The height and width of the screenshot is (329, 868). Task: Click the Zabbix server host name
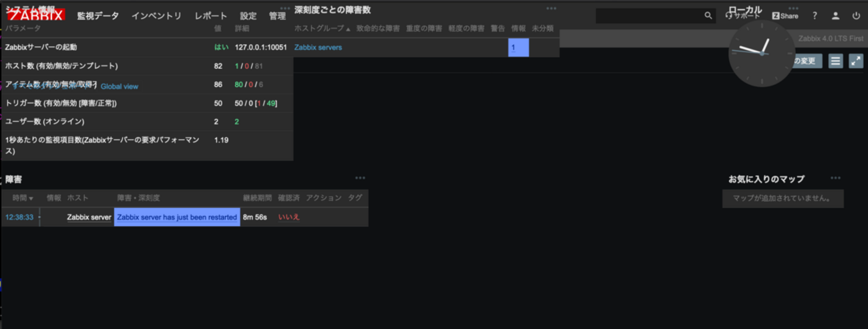click(x=89, y=217)
